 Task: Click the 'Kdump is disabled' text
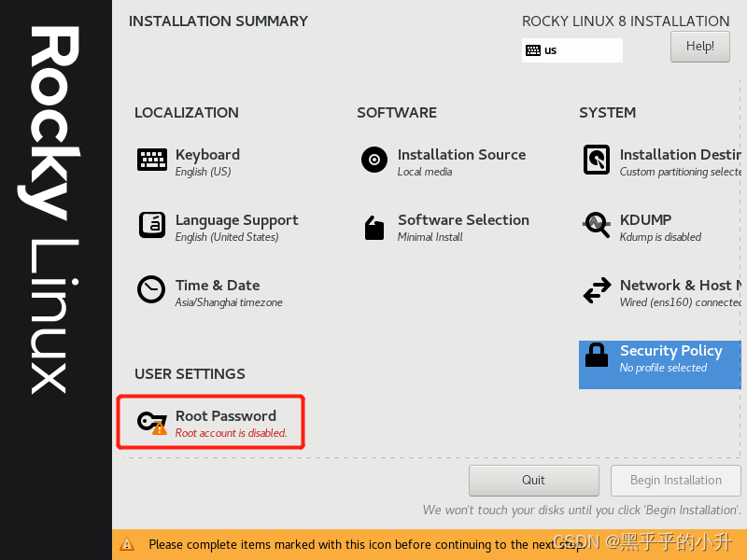pos(660,237)
